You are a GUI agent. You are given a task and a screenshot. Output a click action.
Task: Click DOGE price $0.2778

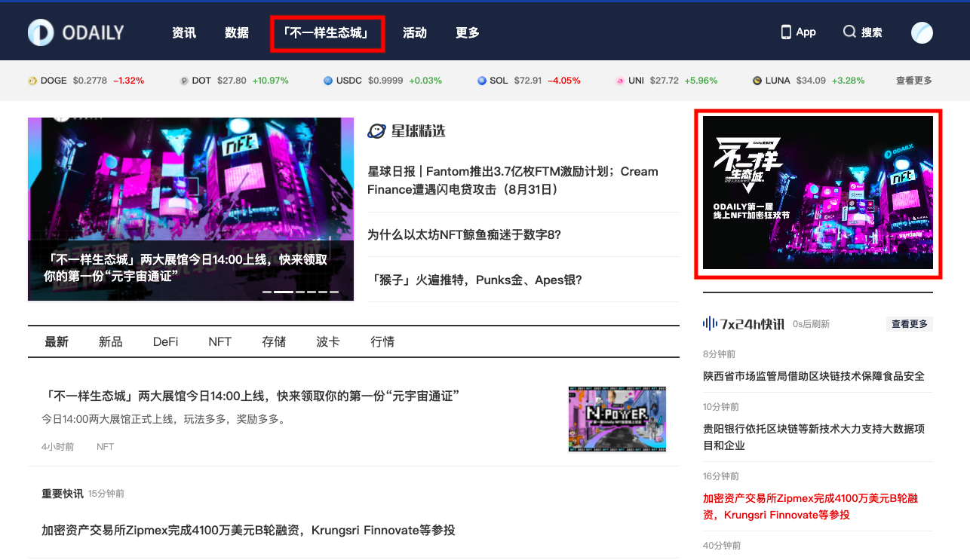coord(90,81)
